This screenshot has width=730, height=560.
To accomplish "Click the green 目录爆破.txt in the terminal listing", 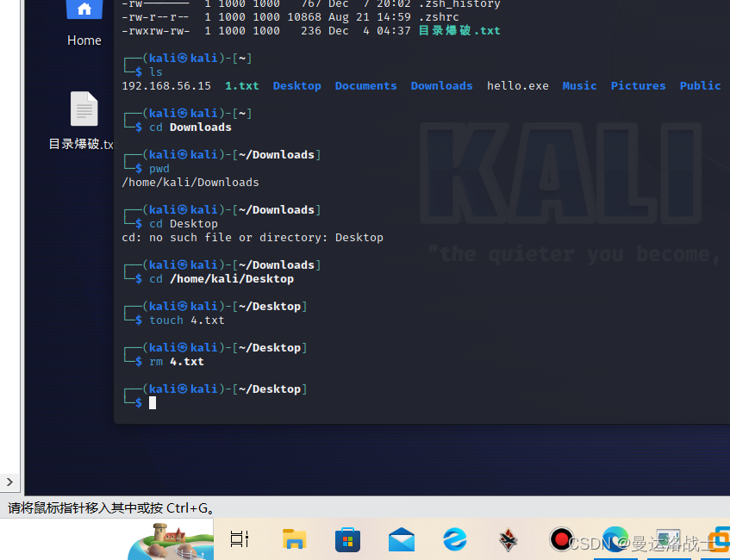I will (459, 31).
